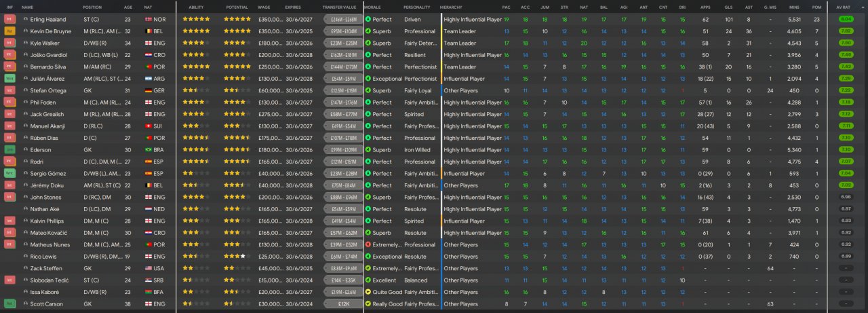
Task: Click Scott Carson's green status badge
Action: (10, 303)
